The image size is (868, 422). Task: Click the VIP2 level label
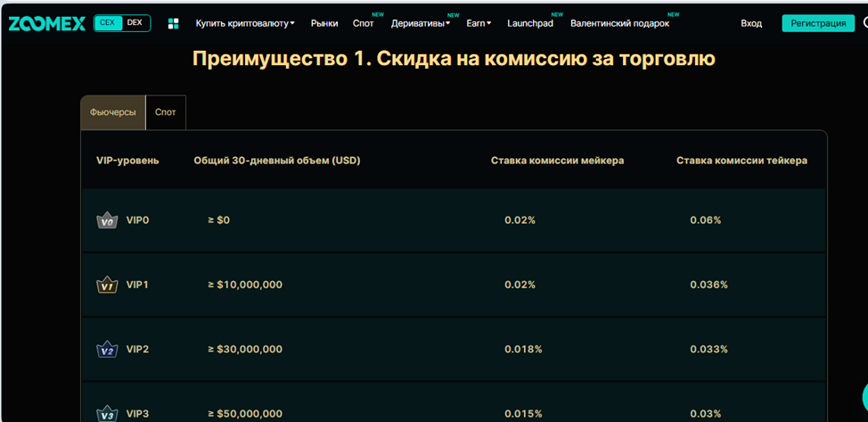138,350
